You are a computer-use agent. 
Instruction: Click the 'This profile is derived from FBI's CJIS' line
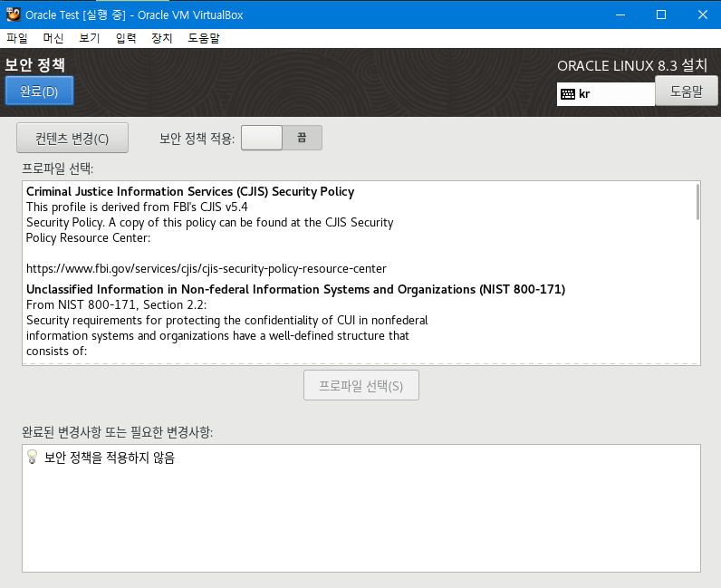(137, 207)
